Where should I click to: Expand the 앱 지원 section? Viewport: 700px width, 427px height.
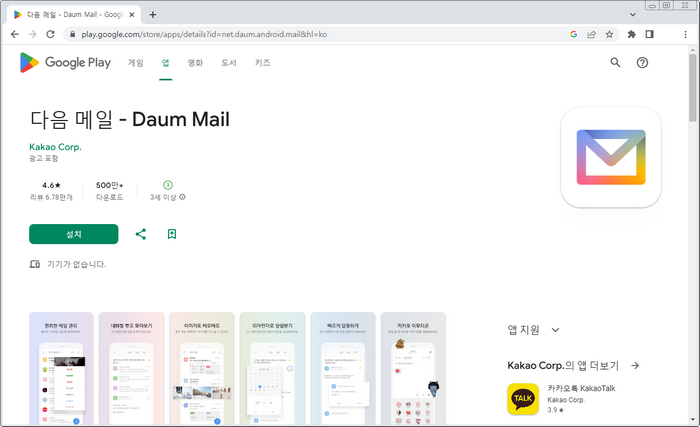coord(533,330)
